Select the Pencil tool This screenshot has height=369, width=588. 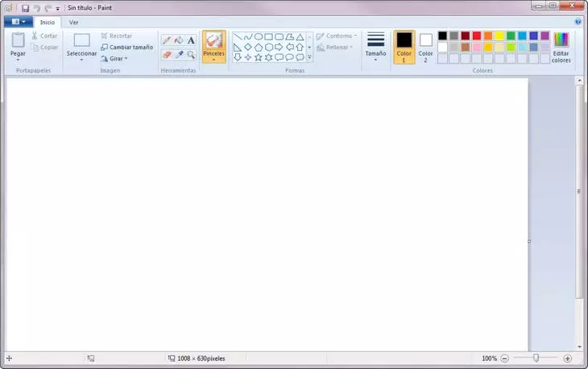[167, 40]
